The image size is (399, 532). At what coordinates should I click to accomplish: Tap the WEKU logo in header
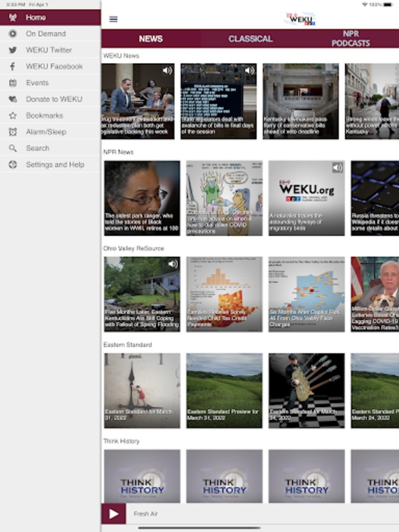click(x=300, y=19)
